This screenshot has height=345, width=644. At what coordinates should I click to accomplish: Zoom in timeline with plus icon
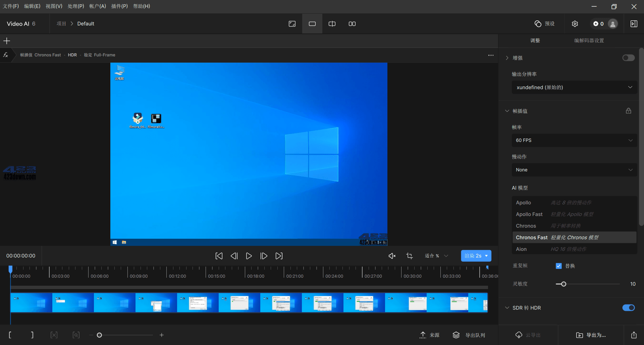[162, 335]
